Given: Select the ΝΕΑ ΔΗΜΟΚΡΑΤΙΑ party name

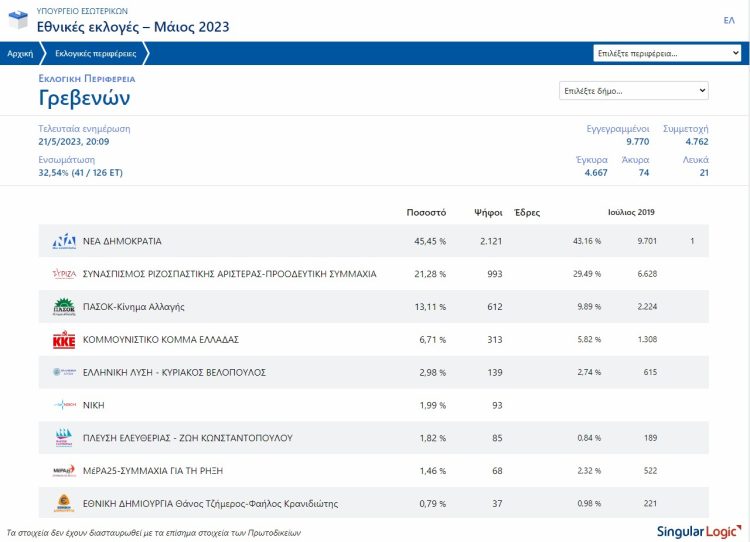Looking at the screenshot, I should [x=122, y=241].
